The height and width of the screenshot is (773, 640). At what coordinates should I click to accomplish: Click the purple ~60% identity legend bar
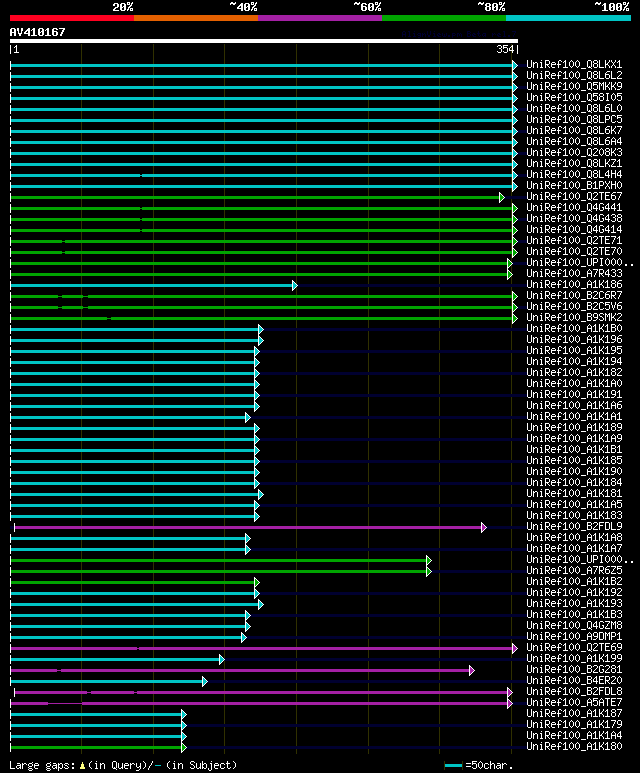tap(320, 18)
